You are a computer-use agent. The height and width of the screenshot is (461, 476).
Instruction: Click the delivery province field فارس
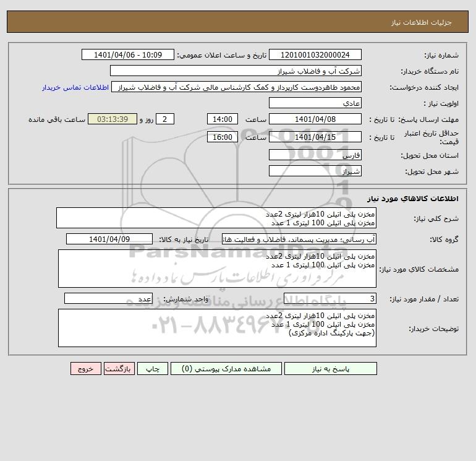315,155
